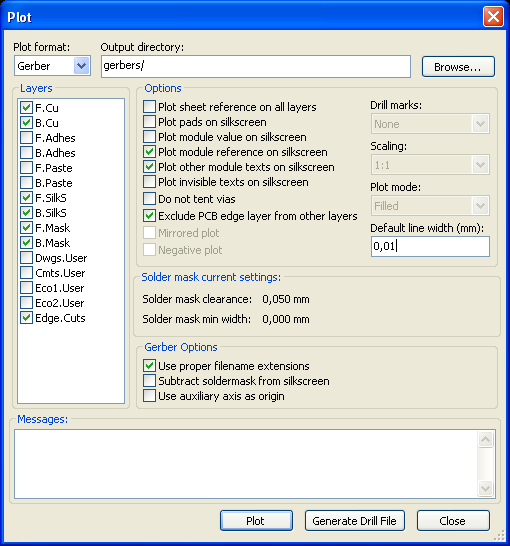Viewport: 510px width, 546px height.
Task: Enable Plot sheet reference on all layers
Action: 149,107
